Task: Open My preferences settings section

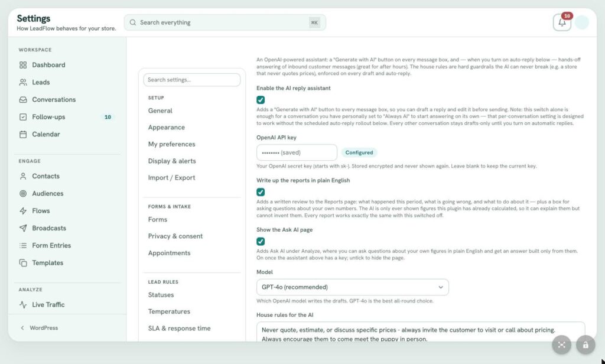Action: point(172,144)
